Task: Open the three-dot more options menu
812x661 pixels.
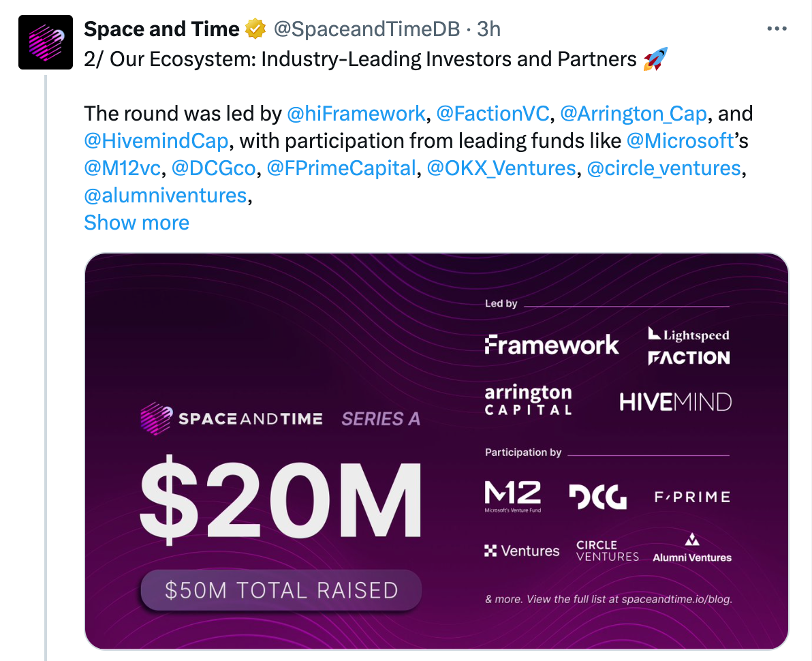Action: click(x=777, y=29)
